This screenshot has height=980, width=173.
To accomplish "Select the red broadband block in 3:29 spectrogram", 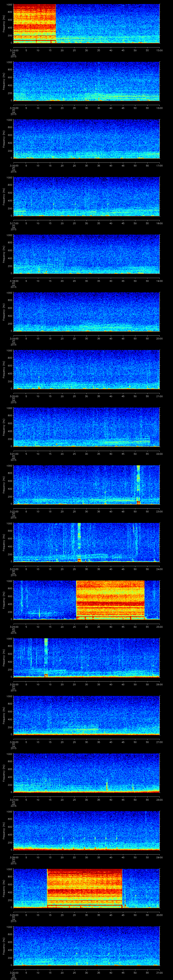I will click(84, 889).
